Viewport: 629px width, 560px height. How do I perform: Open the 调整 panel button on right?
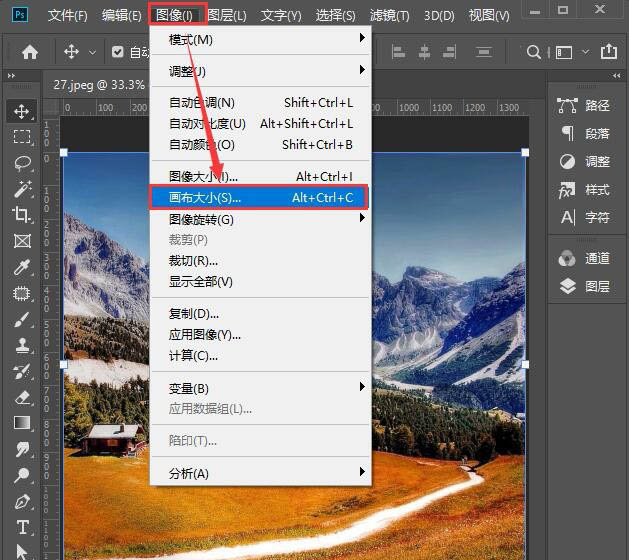click(584, 161)
